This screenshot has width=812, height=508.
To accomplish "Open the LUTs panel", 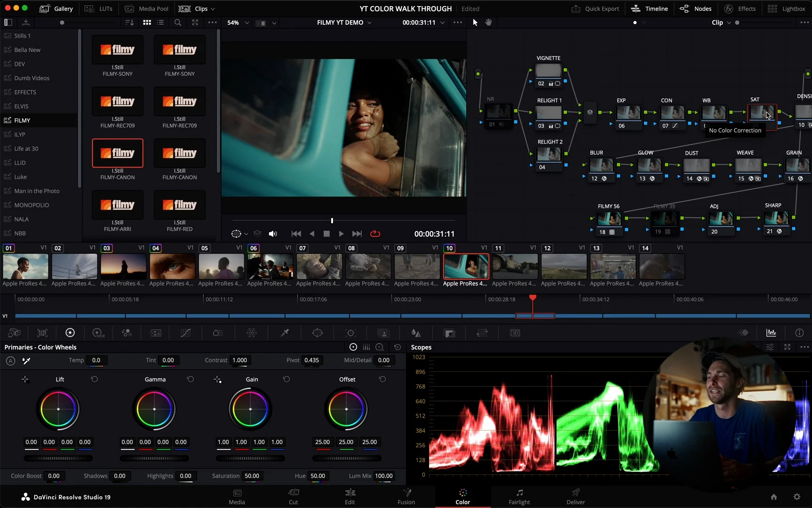I will coord(99,8).
